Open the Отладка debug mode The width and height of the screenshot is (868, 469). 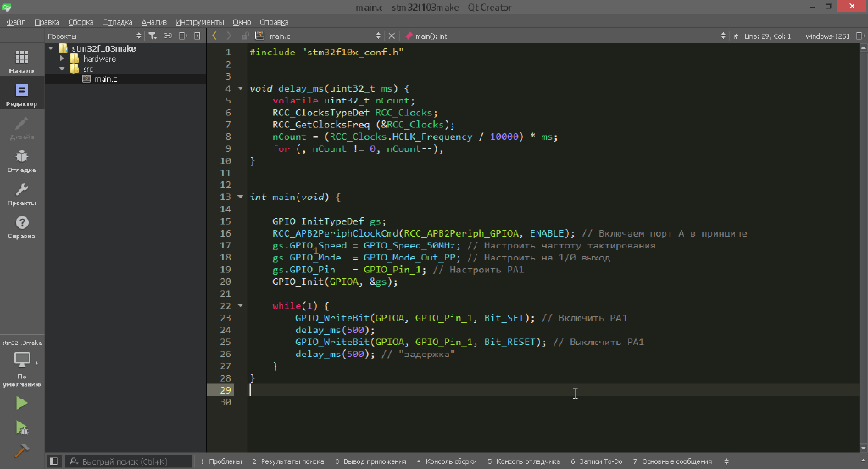point(22,160)
